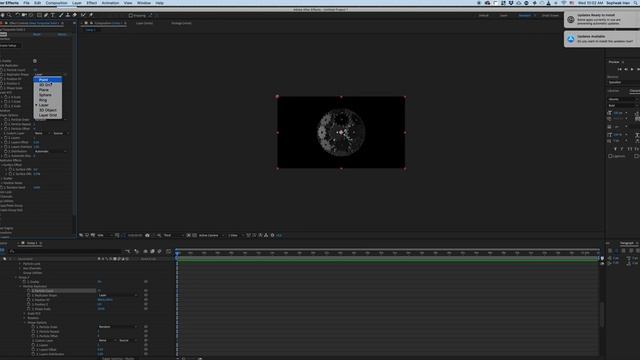Viewport: 640px width, 360px height.
Task: Open the Layer (none) viewer tab
Action: pyautogui.click(x=144, y=23)
